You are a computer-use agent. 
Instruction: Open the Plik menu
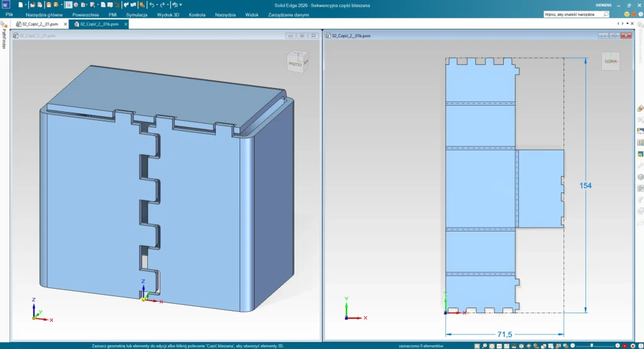(9, 14)
